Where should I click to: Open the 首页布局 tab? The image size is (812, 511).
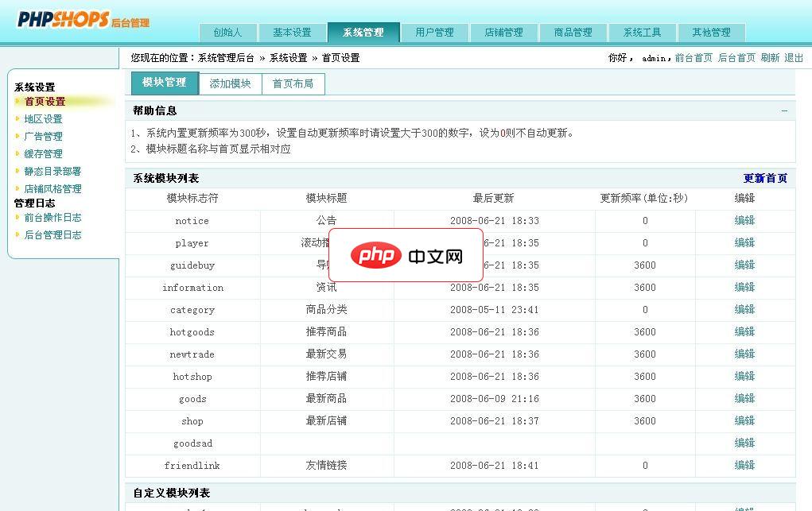pyautogui.click(x=293, y=83)
